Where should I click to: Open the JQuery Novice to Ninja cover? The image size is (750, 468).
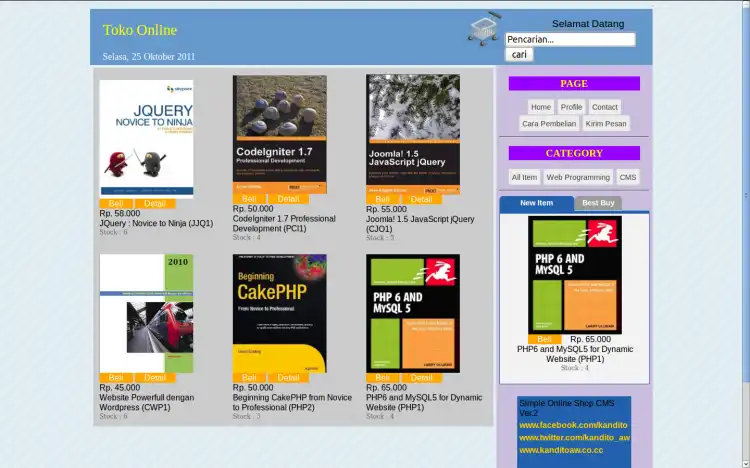pyautogui.click(x=146, y=139)
